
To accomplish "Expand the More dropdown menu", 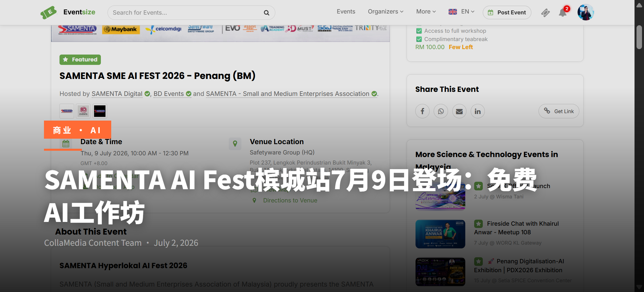I will [x=426, y=11].
